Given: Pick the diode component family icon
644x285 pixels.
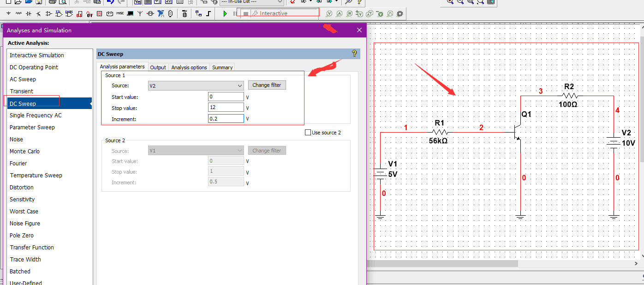Looking at the screenshot, I should pyautogui.click(x=29, y=13).
